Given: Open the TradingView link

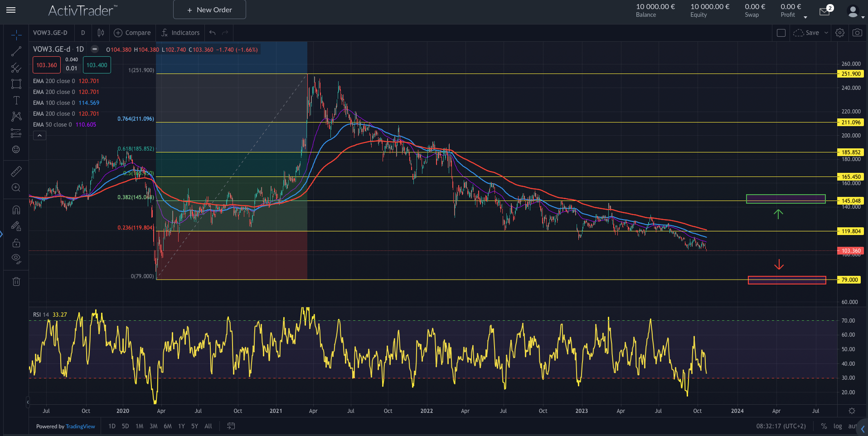Looking at the screenshot, I should click(80, 426).
